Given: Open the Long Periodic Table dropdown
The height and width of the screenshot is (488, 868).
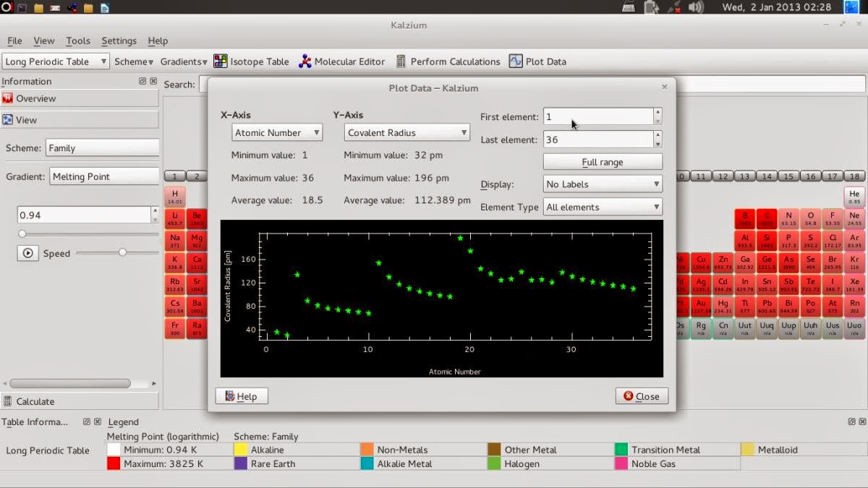Looking at the screenshot, I should 56,61.
